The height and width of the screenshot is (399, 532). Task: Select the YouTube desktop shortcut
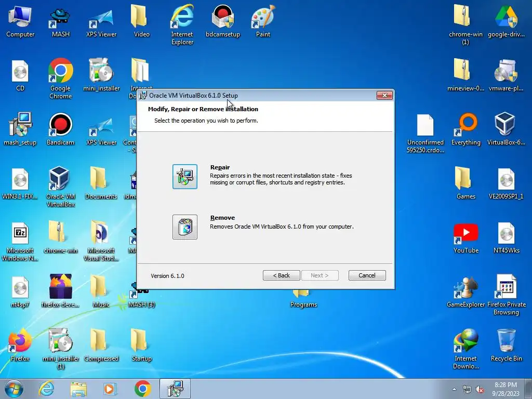(x=465, y=238)
